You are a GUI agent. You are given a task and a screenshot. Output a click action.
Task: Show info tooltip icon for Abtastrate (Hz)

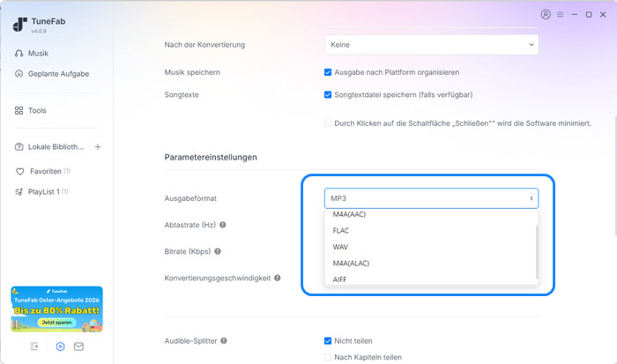tap(223, 225)
